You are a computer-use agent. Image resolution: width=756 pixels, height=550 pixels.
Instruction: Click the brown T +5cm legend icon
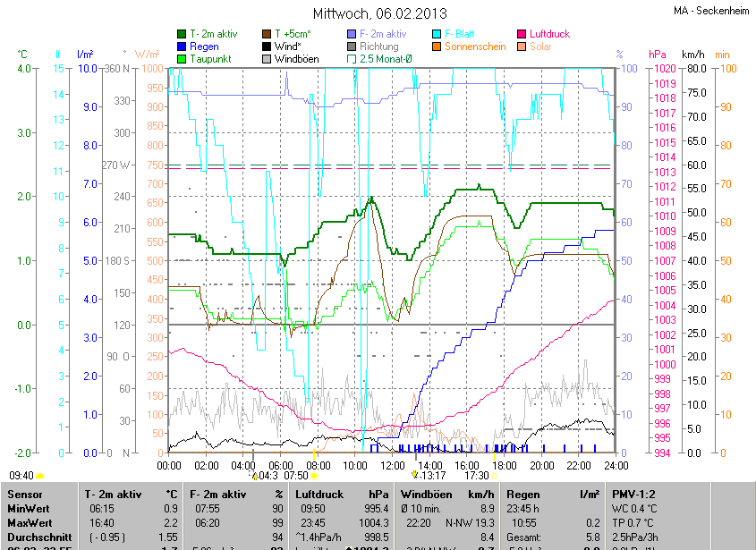tap(267, 33)
